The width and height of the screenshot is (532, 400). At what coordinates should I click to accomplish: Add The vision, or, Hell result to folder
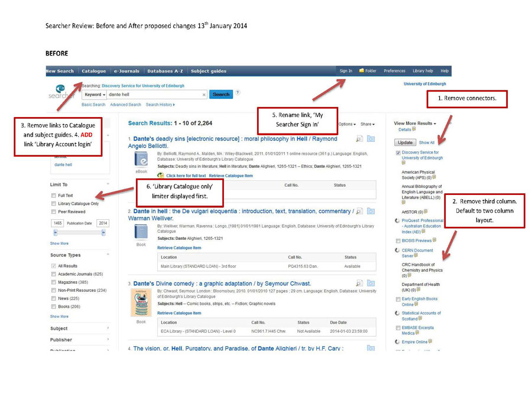point(371,348)
